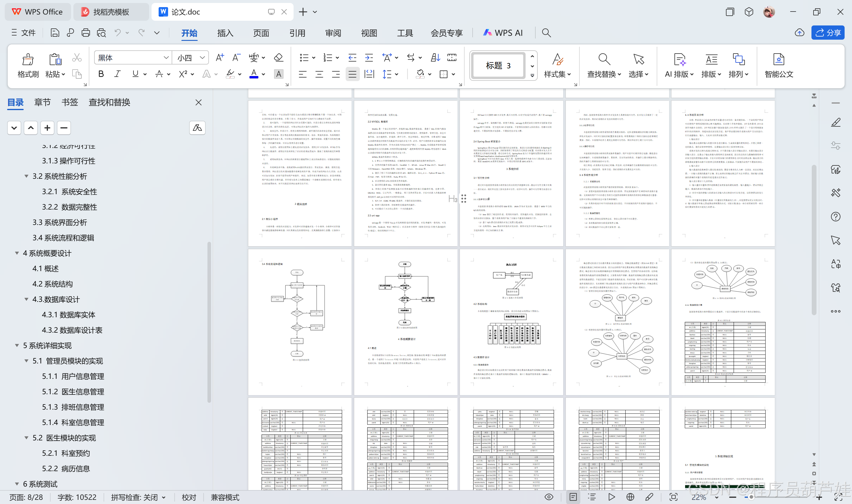The width and height of the screenshot is (852, 504).
Task: Click the Save icon in quick toolbar
Action: click(x=55, y=33)
